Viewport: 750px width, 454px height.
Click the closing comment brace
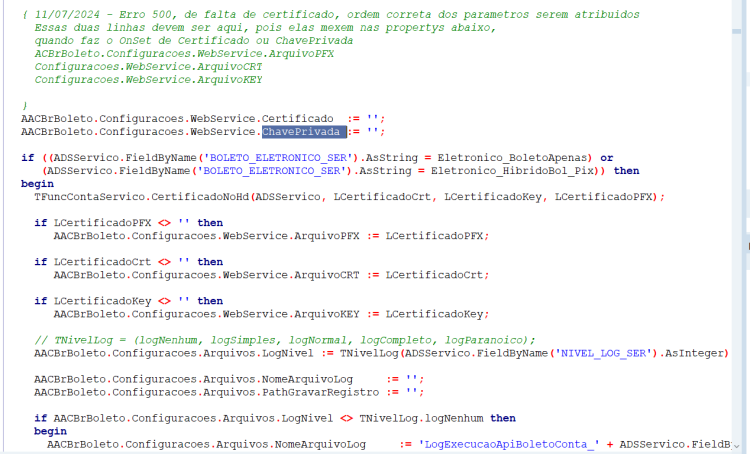(x=24, y=105)
